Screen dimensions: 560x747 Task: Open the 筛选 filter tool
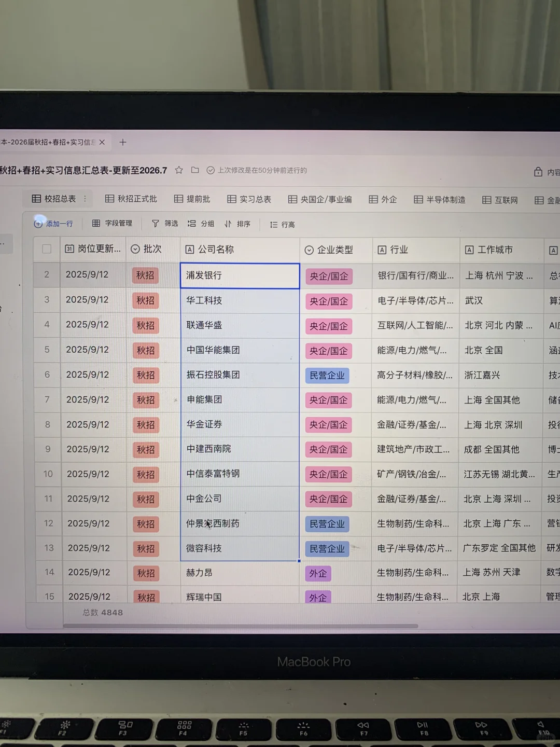pos(165,223)
